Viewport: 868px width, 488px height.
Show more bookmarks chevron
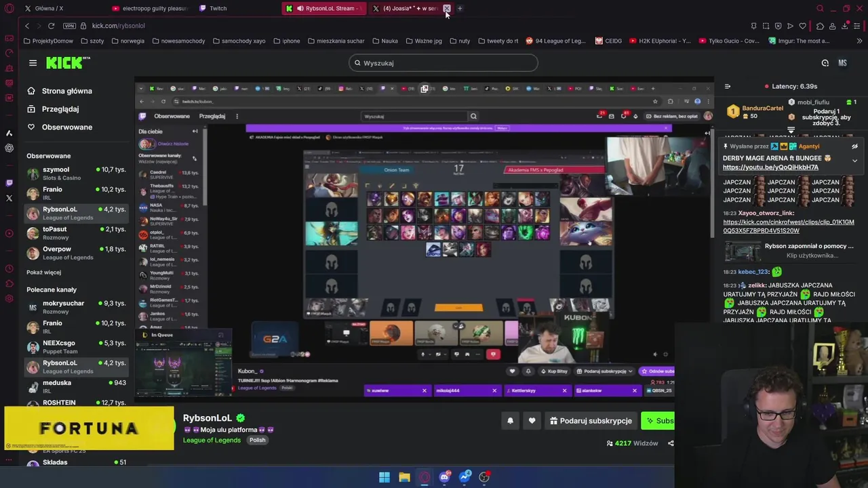click(858, 41)
